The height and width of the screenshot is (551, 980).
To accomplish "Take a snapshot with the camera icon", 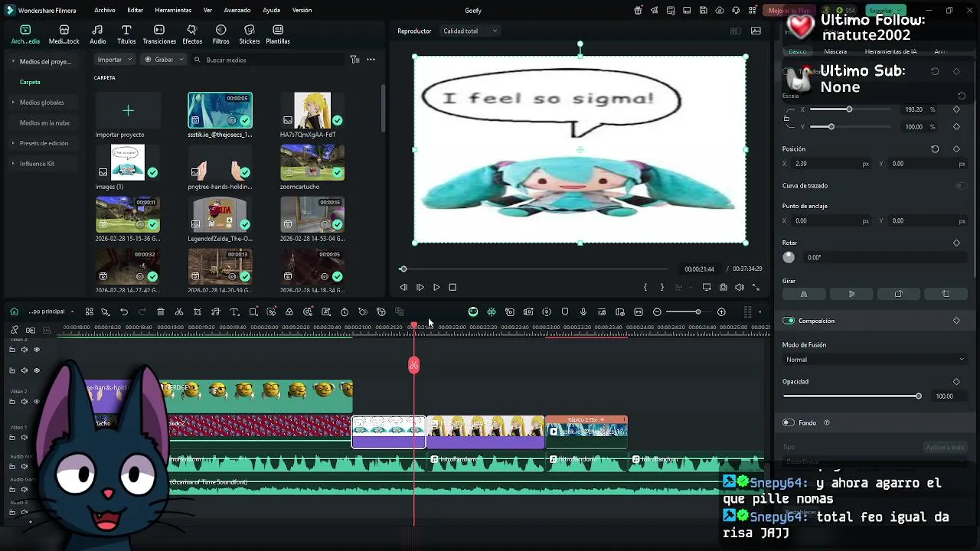I will pos(723,288).
